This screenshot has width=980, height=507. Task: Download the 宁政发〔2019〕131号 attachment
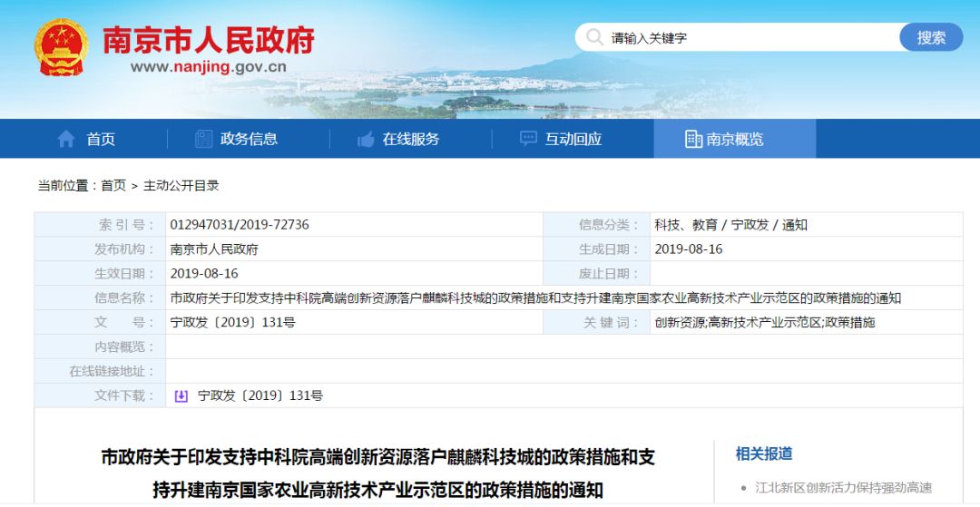pos(260,395)
